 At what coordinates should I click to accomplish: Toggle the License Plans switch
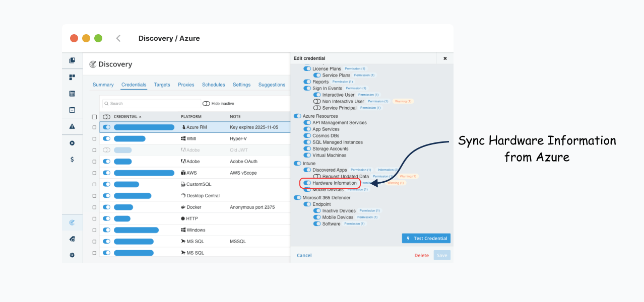tap(307, 68)
